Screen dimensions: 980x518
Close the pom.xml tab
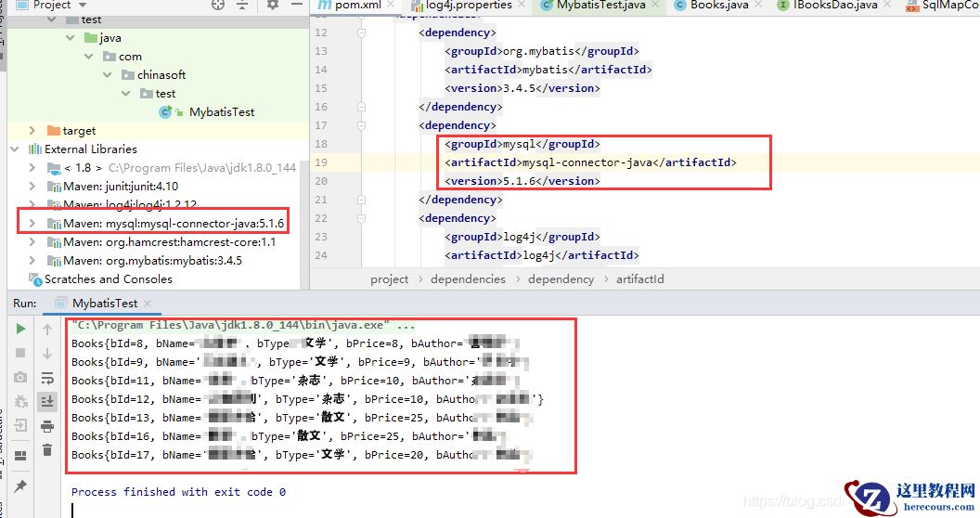tap(392, 5)
